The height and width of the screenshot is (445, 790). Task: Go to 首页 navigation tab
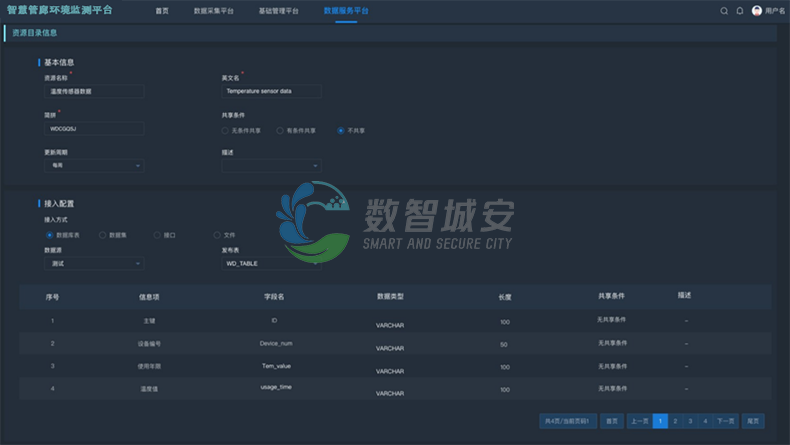pyautogui.click(x=162, y=11)
